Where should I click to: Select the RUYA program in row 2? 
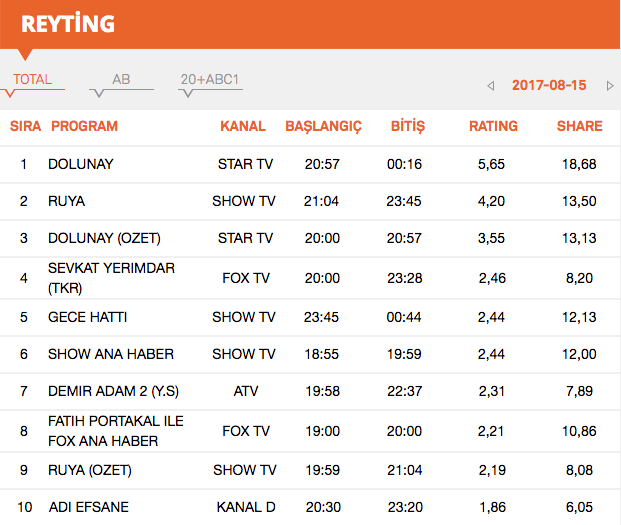tap(66, 201)
